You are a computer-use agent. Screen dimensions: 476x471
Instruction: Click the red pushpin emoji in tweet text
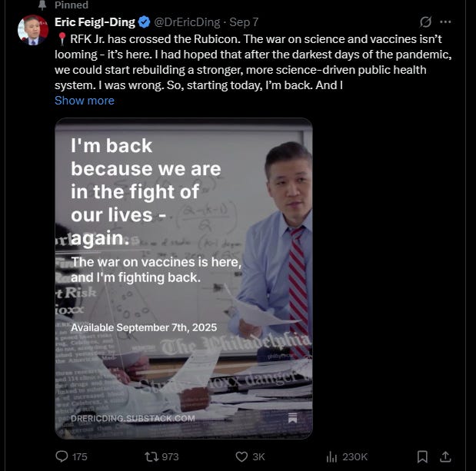pos(61,38)
